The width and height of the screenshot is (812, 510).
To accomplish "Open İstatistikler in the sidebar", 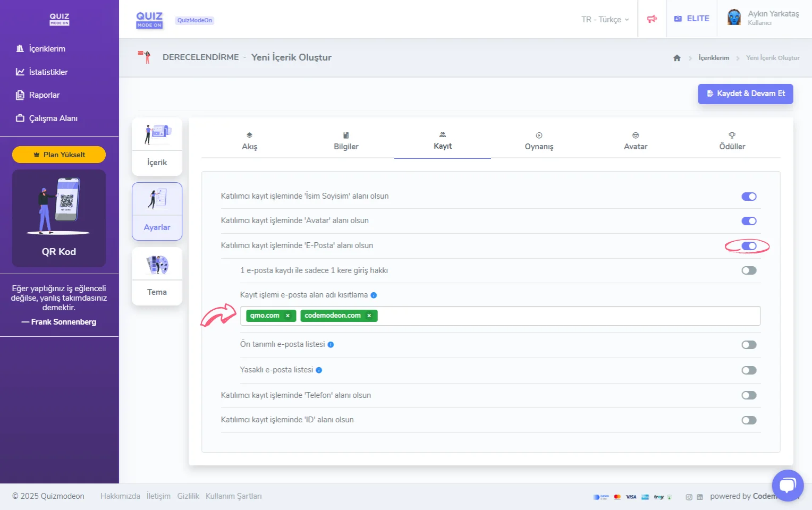I will click(48, 72).
